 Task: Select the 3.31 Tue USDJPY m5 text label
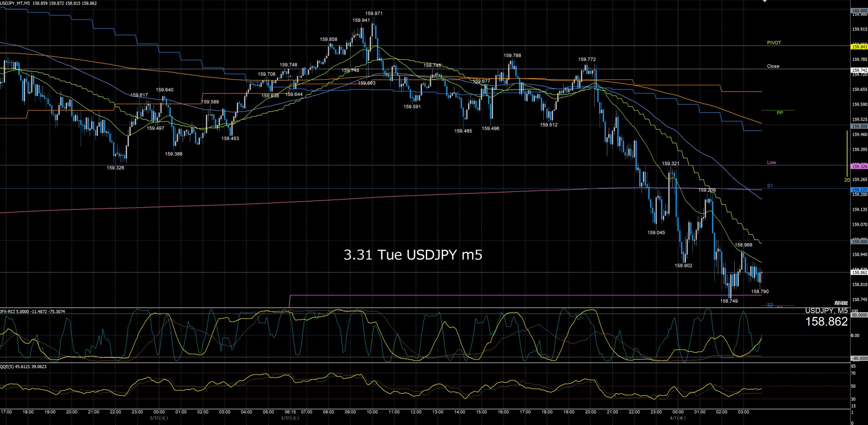pos(413,255)
